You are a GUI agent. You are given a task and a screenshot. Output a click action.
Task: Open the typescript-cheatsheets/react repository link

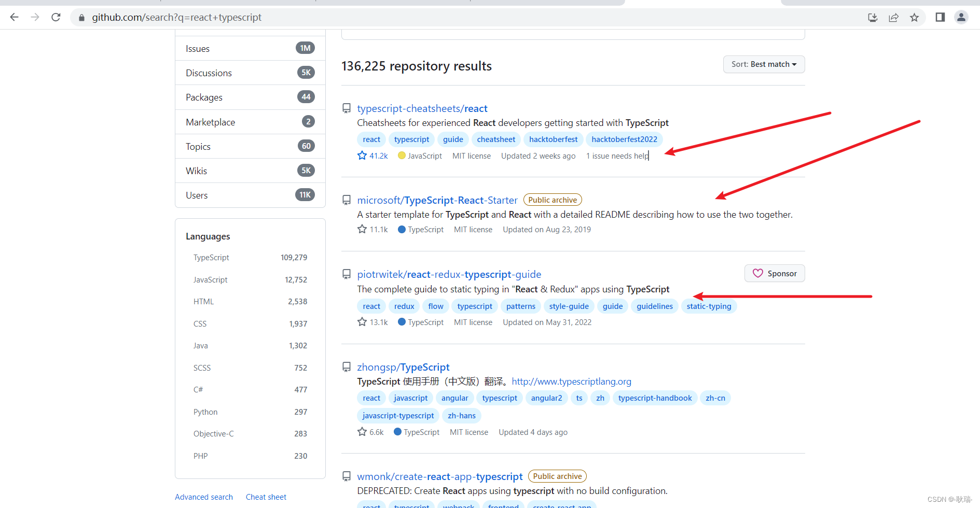pos(422,108)
